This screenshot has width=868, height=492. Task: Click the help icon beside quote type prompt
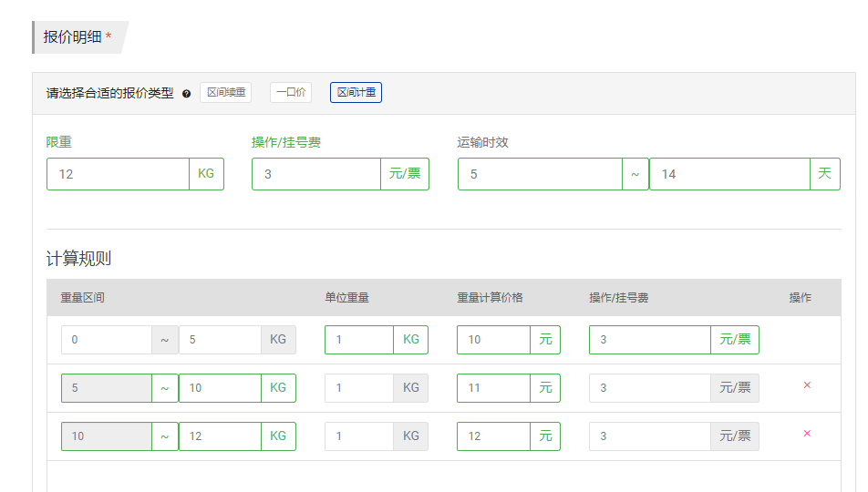[x=187, y=94]
